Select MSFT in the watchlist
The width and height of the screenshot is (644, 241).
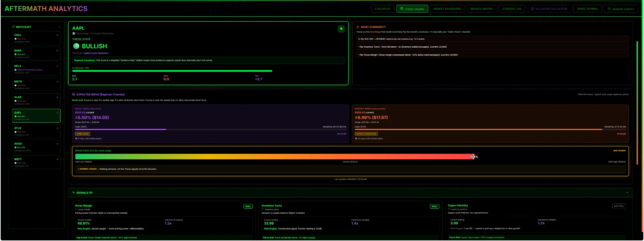pyautogui.click(x=36, y=162)
